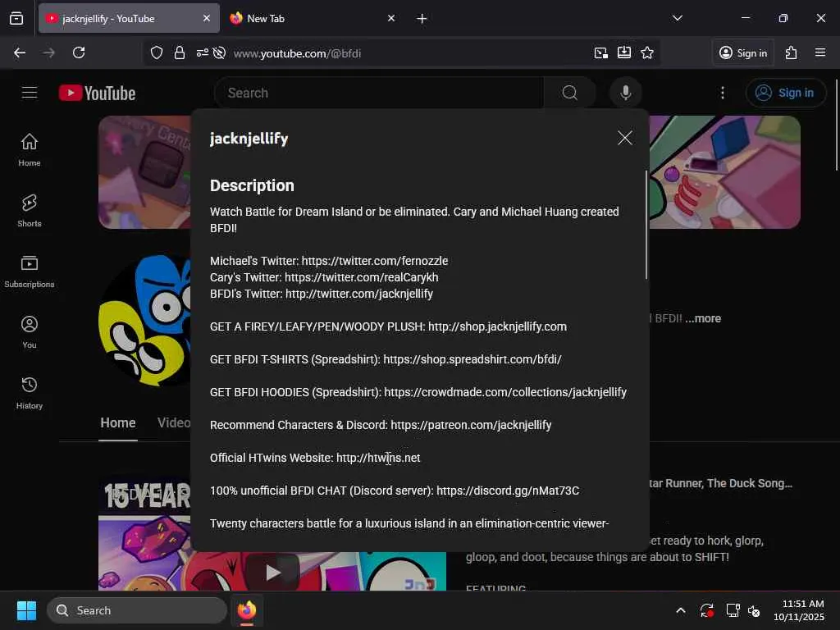The image size is (840, 630).
Task: Open patreon.com/jacknjellify link
Action: [471, 425]
